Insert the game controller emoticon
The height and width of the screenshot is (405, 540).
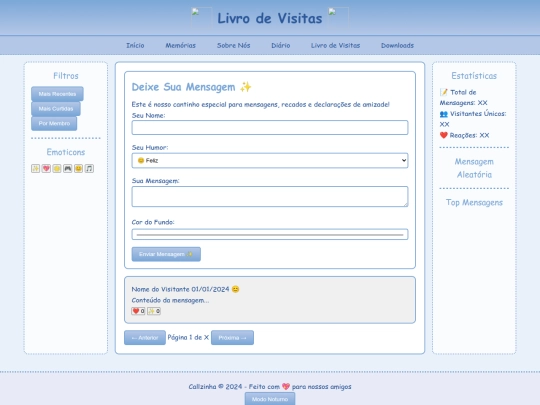click(x=68, y=168)
